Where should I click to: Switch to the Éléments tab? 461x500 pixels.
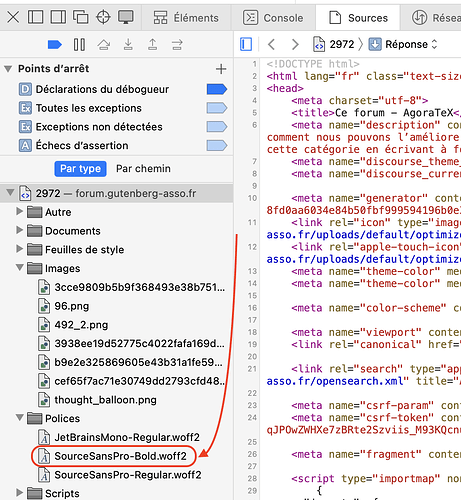click(186, 18)
